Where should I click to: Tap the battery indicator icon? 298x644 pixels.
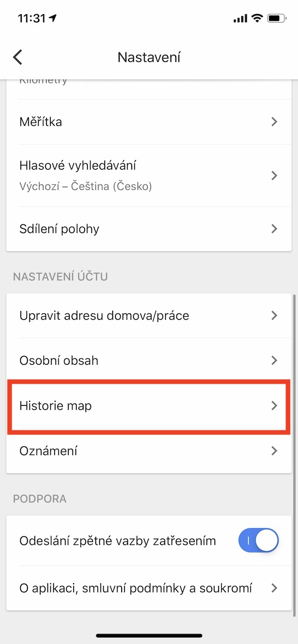pyautogui.click(x=277, y=19)
